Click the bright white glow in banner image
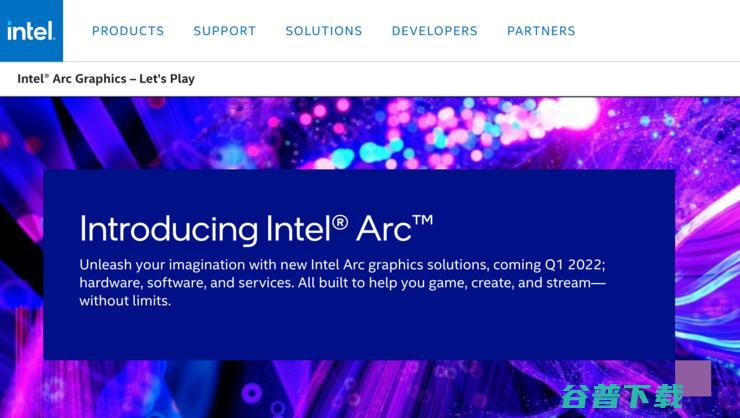Screen dimensions: 740x418 point(569,114)
